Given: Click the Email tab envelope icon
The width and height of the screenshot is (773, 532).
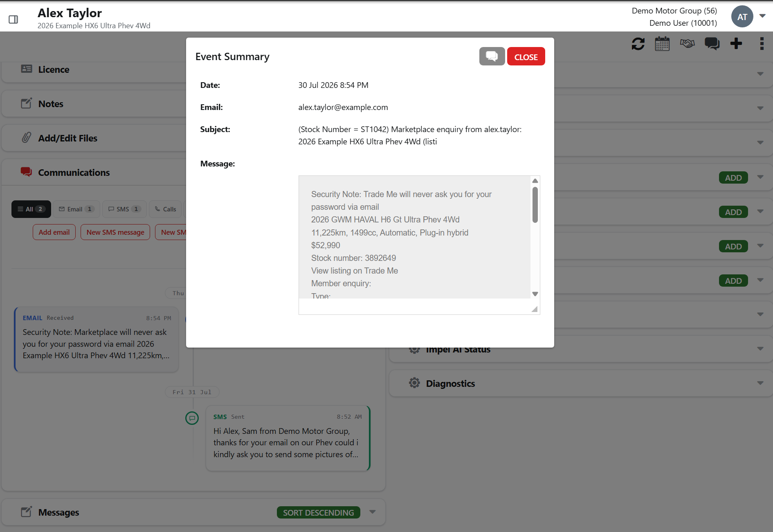Looking at the screenshot, I should point(62,209).
